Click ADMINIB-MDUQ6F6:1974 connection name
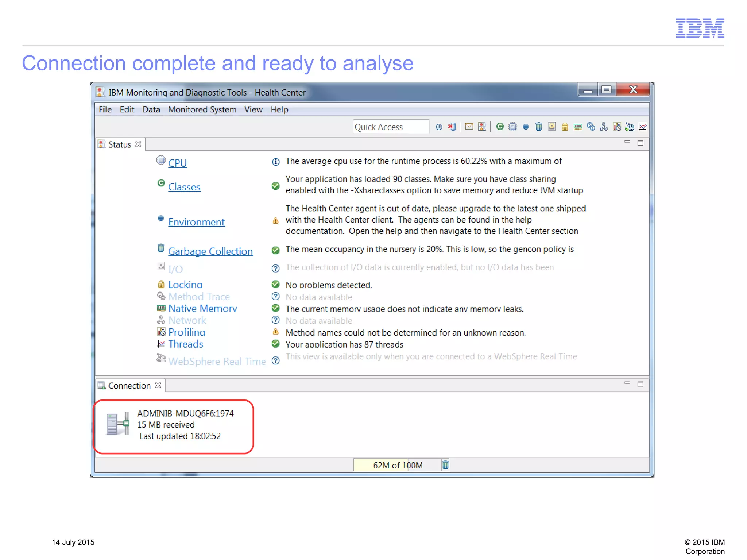 click(x=185, y=413)
